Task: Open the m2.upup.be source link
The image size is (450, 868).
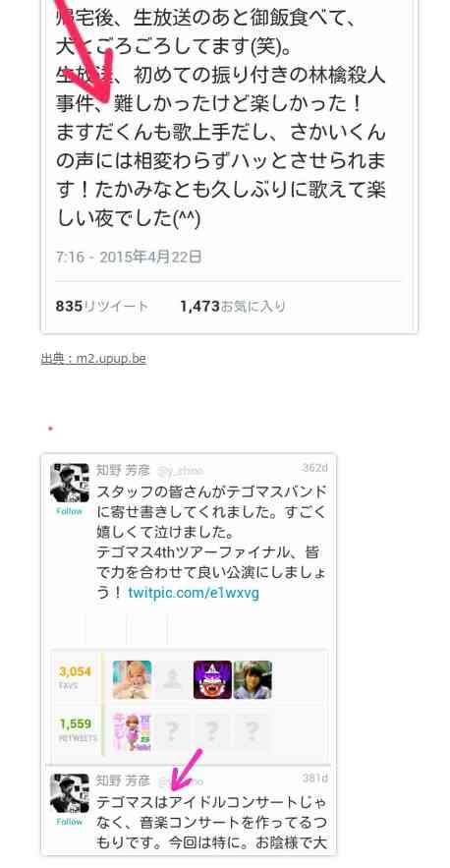Action: [93, 359]
